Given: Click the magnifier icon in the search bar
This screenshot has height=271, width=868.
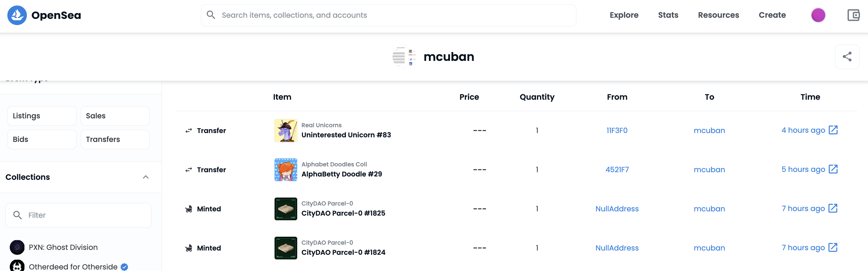Looking at the screenshot, I should coord(211,15).
